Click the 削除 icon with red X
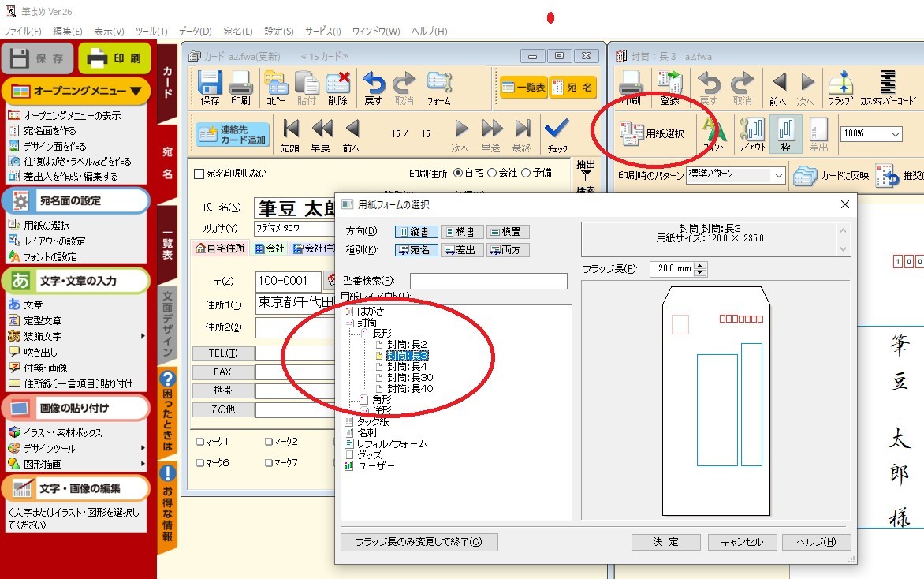Screen dimensions: 924x579 [337, 88]
